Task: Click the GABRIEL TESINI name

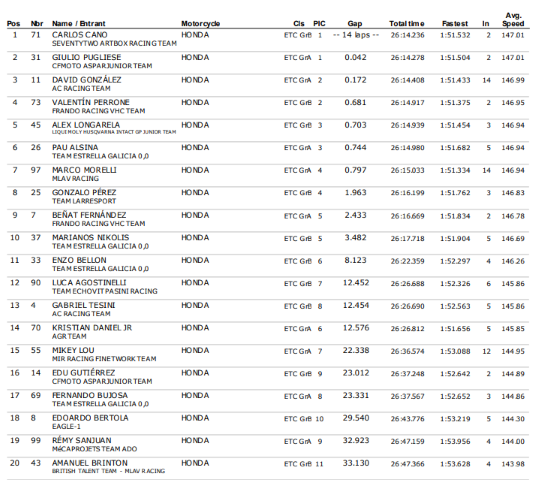Action: pos(83,305)
